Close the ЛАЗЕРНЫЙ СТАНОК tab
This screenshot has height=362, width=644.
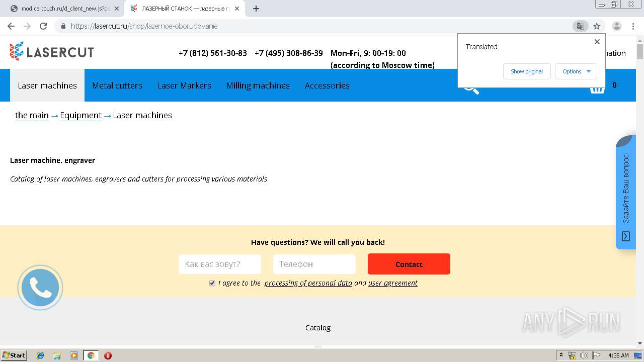pyautogui.click(x=237, y=9)
